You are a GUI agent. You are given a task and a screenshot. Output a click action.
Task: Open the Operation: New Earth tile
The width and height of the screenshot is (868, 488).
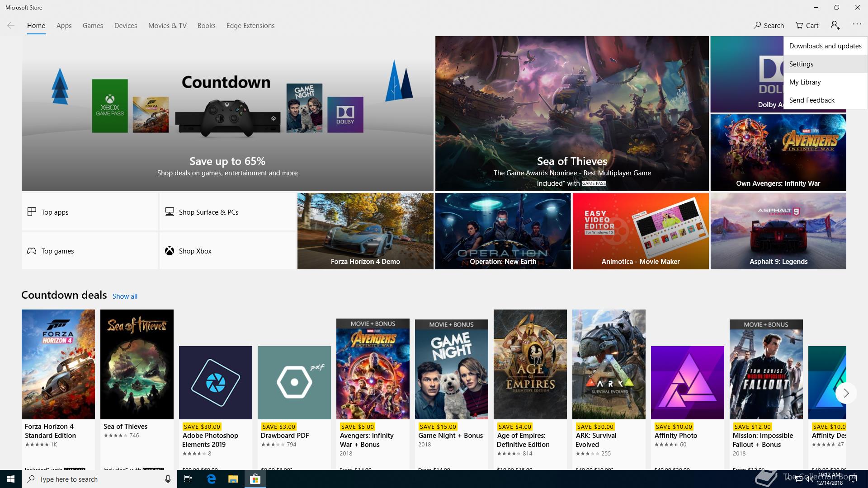503,231
